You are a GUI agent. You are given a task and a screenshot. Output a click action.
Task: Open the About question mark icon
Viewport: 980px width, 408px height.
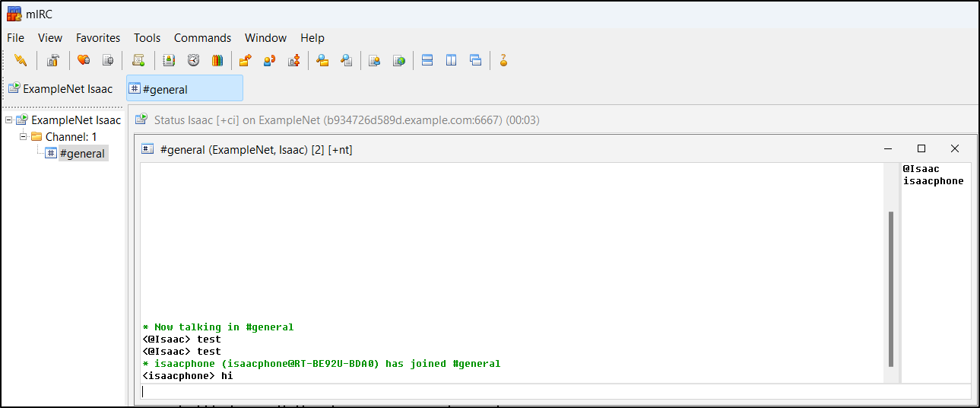[x=503, y=60]
